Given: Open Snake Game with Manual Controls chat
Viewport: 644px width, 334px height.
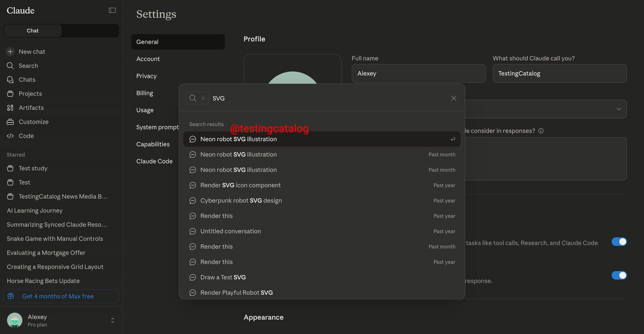Looking at the screenshot, I should coord(61,239).
